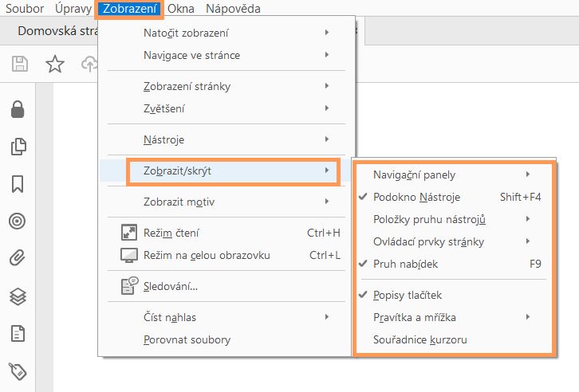Open the attachments paperclip sidebar icon

tap(18, 257)
